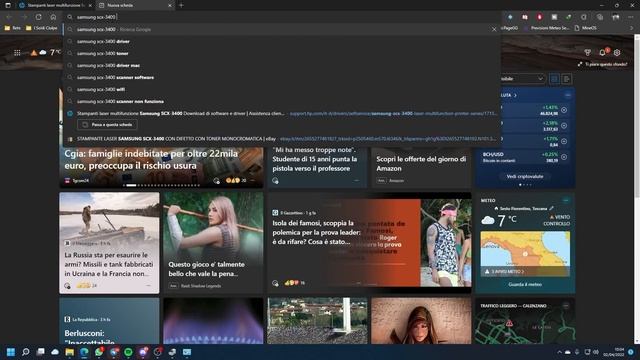640x360 pixels.
Task: Add BCH/USD to watchlist with plus icon
Action: 564,157
